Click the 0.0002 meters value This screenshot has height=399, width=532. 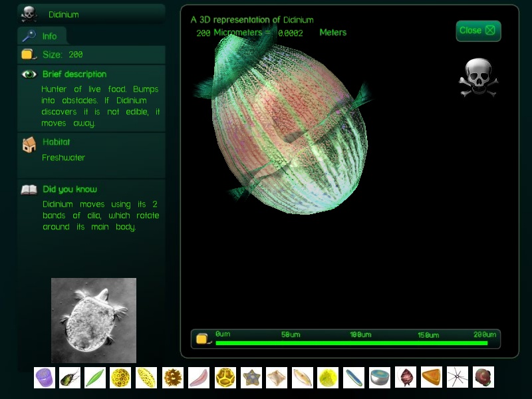(291, 33)
